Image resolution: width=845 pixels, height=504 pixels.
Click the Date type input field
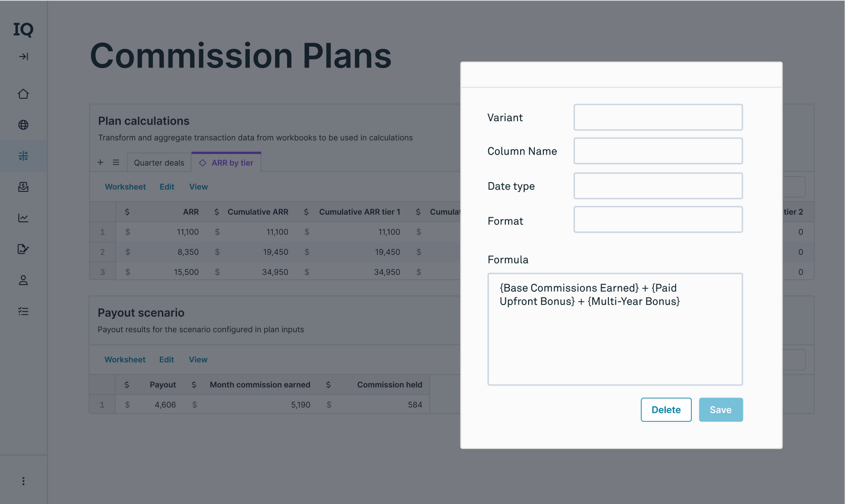(658, 186)
